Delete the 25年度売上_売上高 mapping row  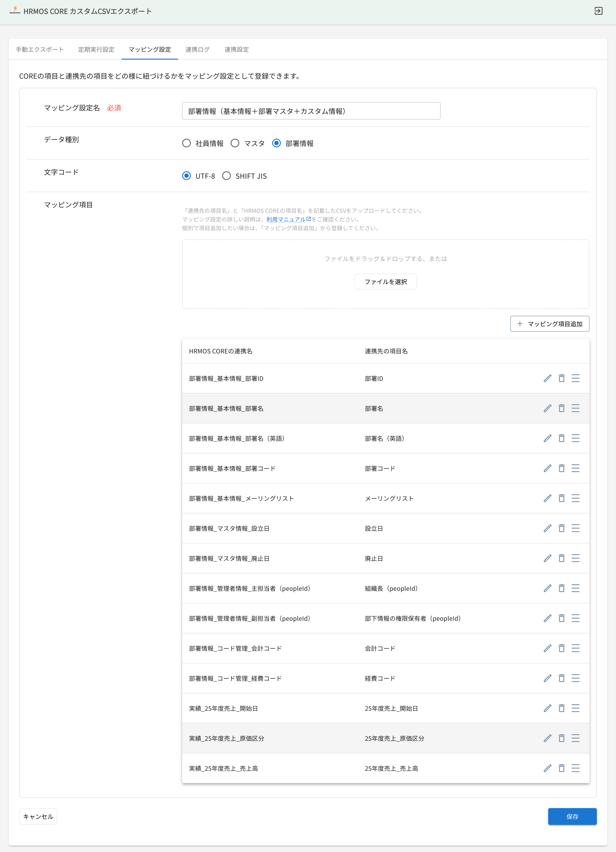(561, 768)
